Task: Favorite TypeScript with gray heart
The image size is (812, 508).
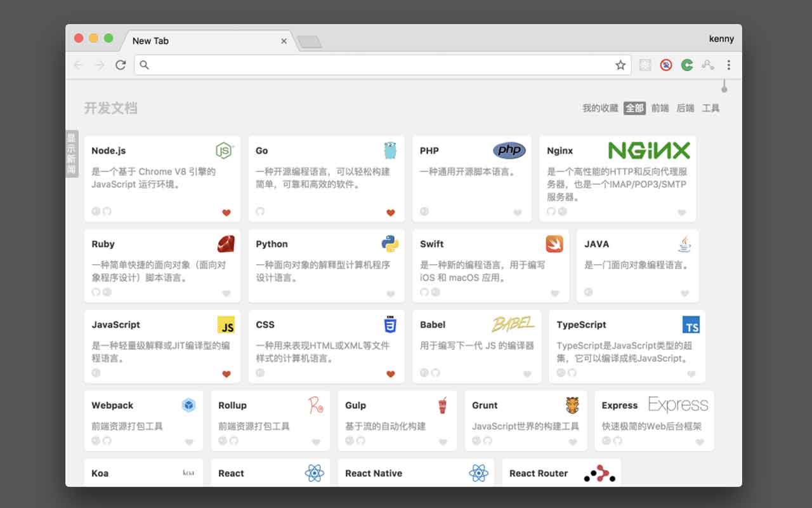Action: [691, 374]
